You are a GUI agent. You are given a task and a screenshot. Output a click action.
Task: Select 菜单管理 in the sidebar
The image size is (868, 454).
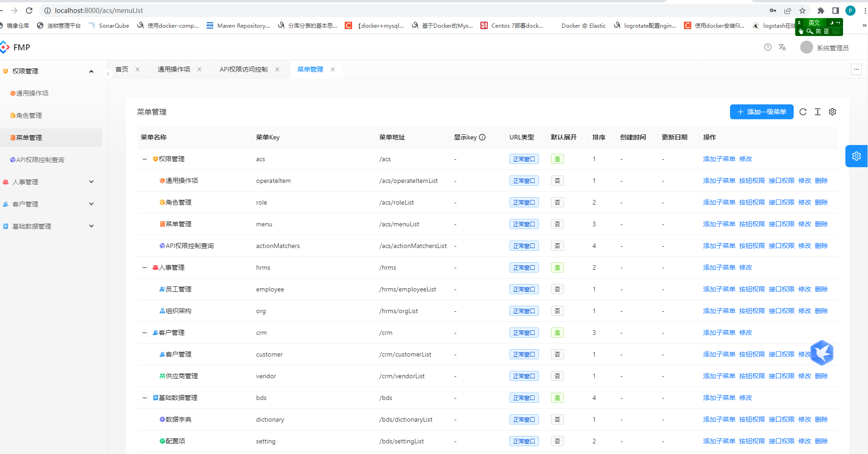click(51, 138)
